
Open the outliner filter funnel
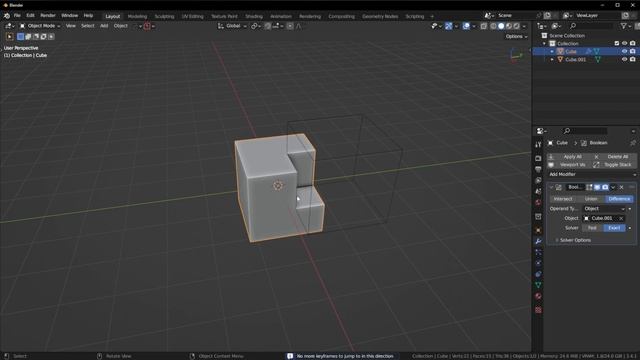pyautogui.click(x=623, y=26)
